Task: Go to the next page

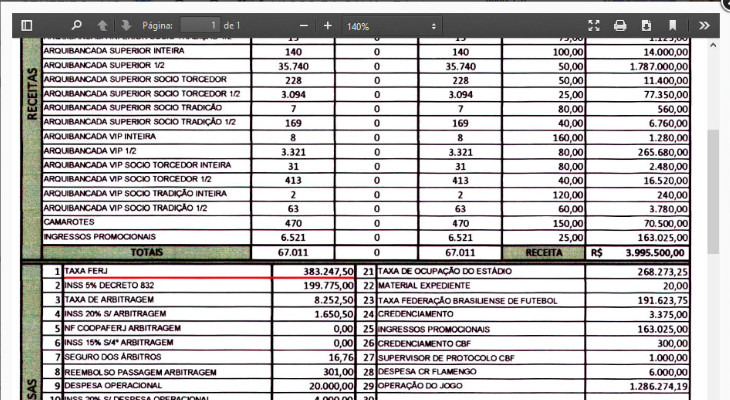Action: [126, 24]
